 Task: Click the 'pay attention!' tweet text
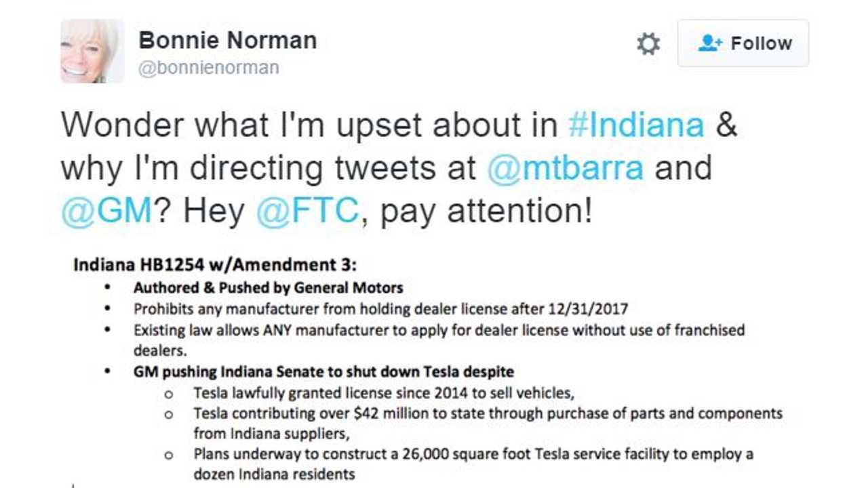tap(486, 211)
